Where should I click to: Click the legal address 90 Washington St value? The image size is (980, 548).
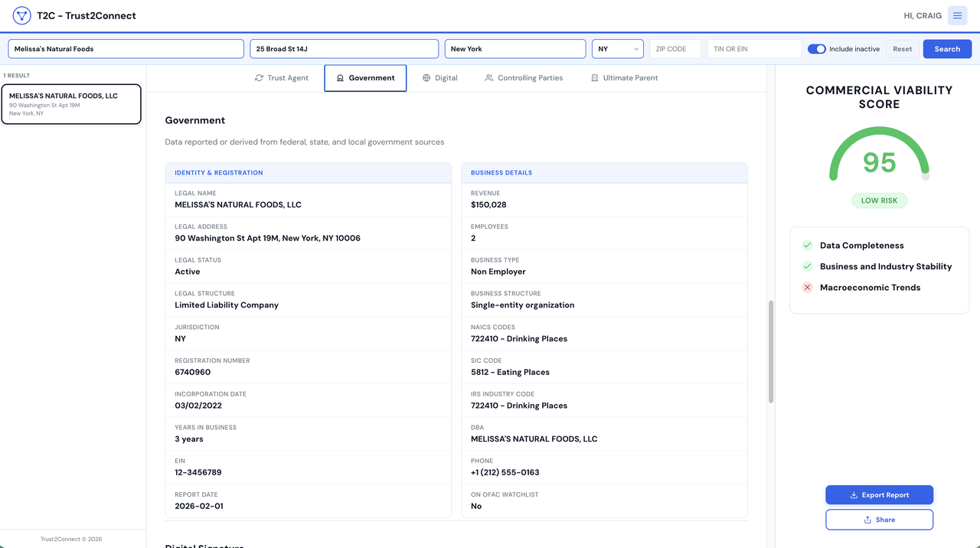click(x=268, y=239)
